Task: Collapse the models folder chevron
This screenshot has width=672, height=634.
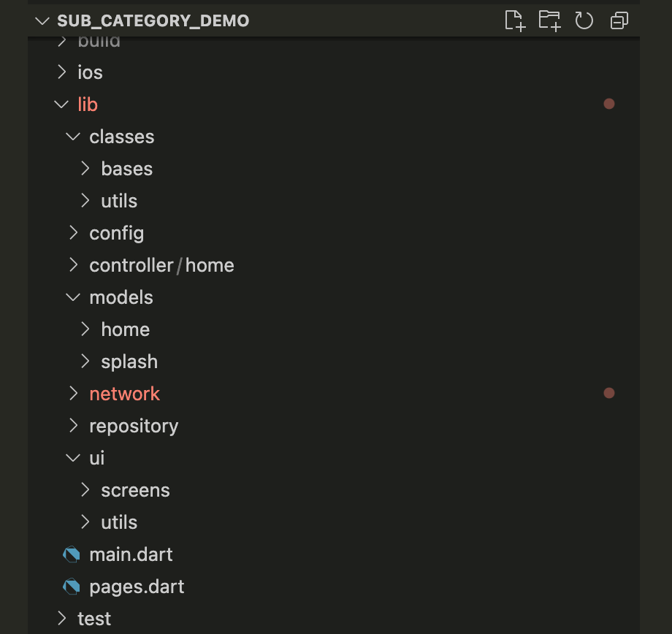Action: click(x=73, y=297)
